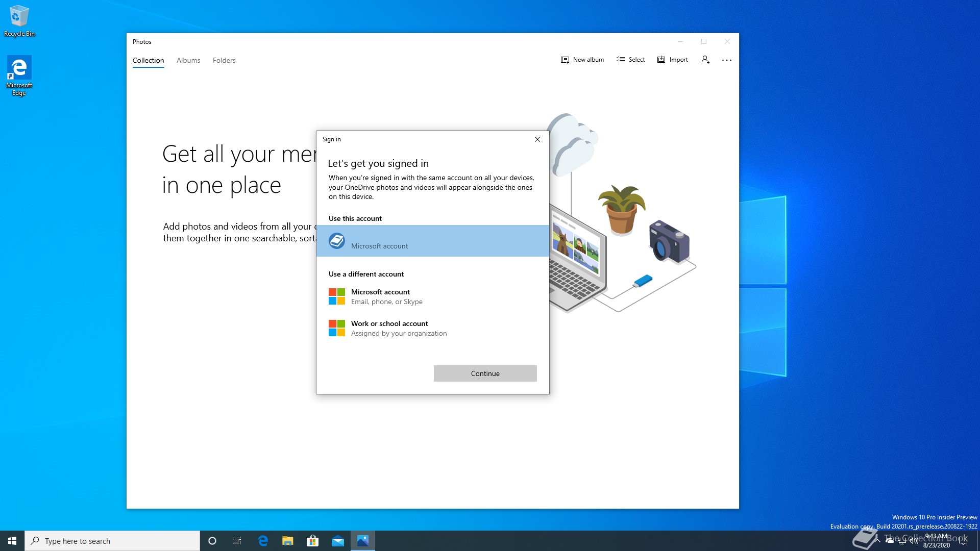The height and width of the screenshot is (551, 980).
Task: Open the Mail app from the taskbar
Action: click(x=338, y=541)
